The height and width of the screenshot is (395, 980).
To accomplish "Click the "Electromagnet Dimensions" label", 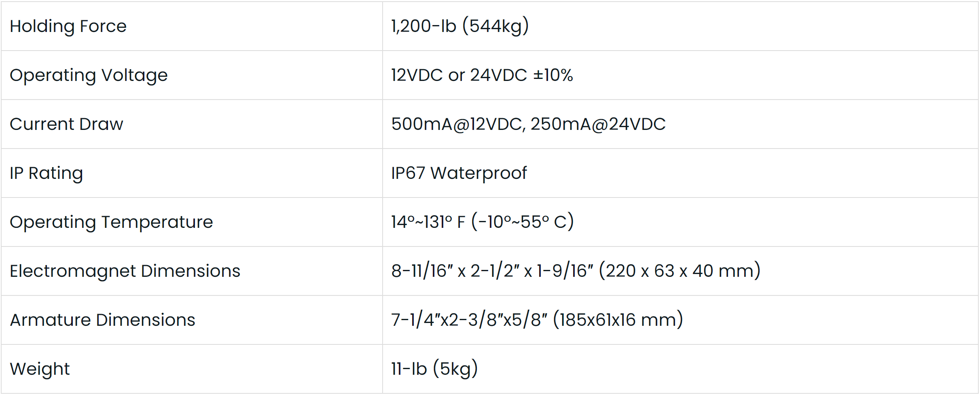I will point(125,271).
